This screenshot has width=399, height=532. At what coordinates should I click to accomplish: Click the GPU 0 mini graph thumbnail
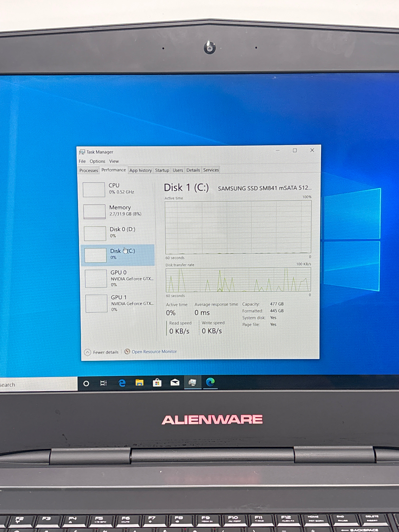[96, 278]
